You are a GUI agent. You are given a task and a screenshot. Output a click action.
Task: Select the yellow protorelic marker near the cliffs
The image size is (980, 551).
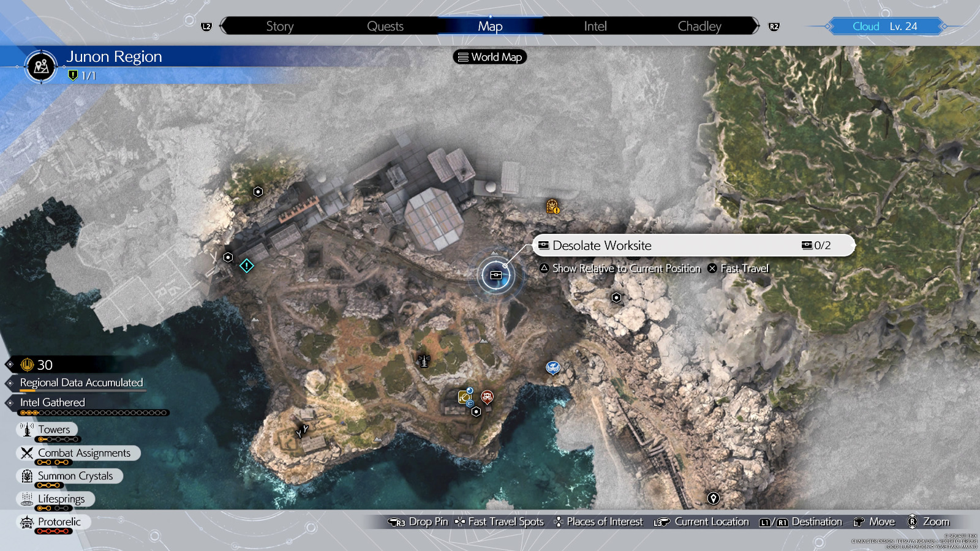[552, 206]
